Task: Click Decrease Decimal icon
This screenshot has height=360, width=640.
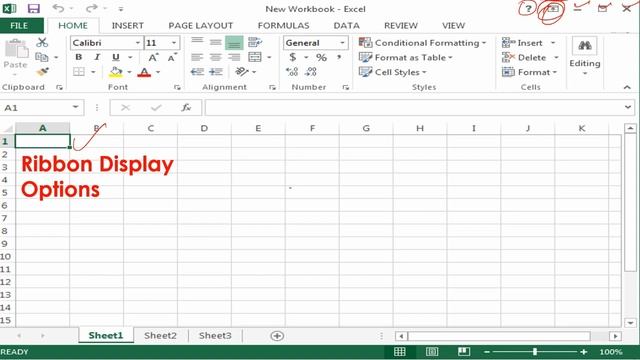Action: coord(311,72)
